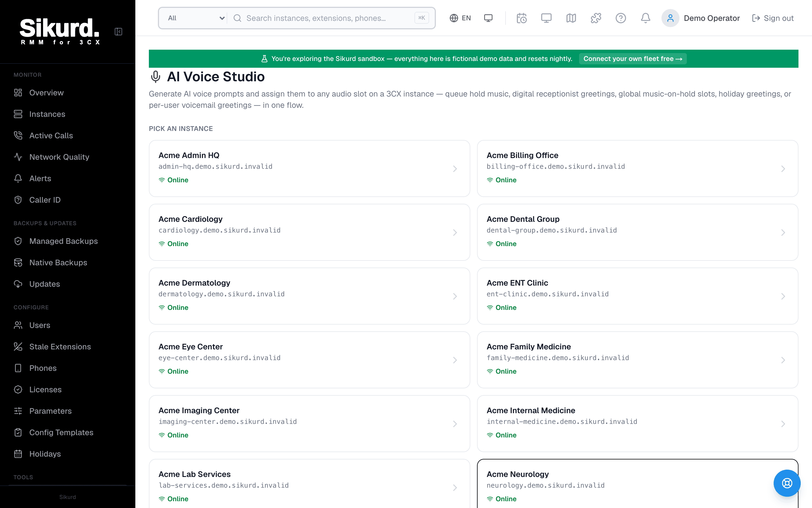The width and height of the screenshot is (812, 508).
Task: Click the Updates cloud icon
Action: coord(18,284)
